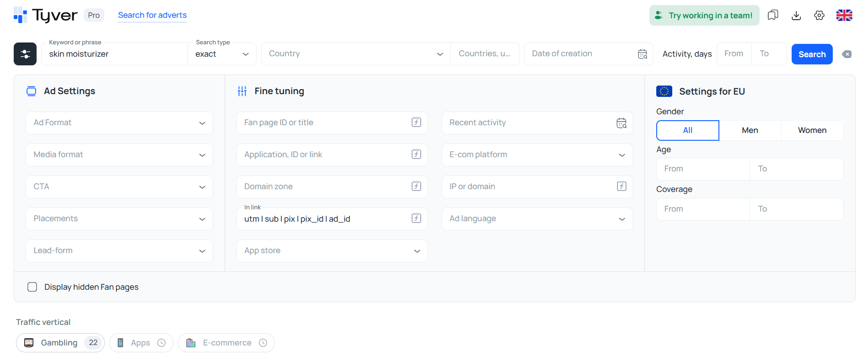Select the Apps traffic vertical

(141, 343)
